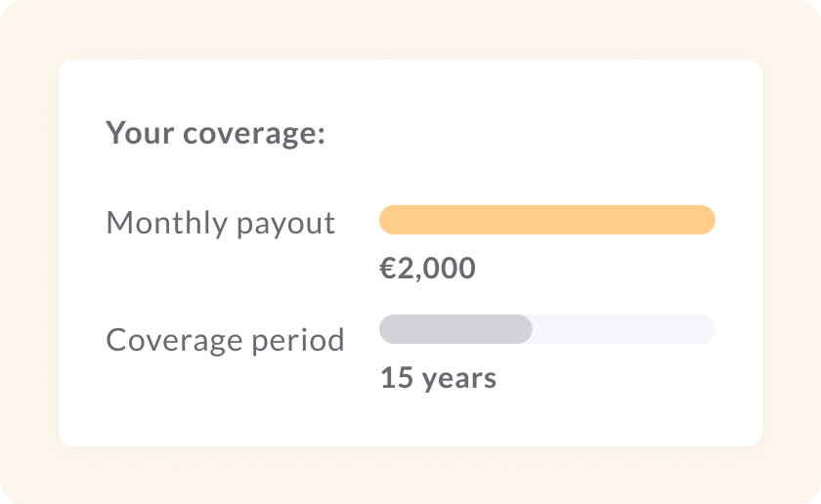821x504 pixels.
Task: Click the gray filled Coverage period bar
Action: click(455, 329)
